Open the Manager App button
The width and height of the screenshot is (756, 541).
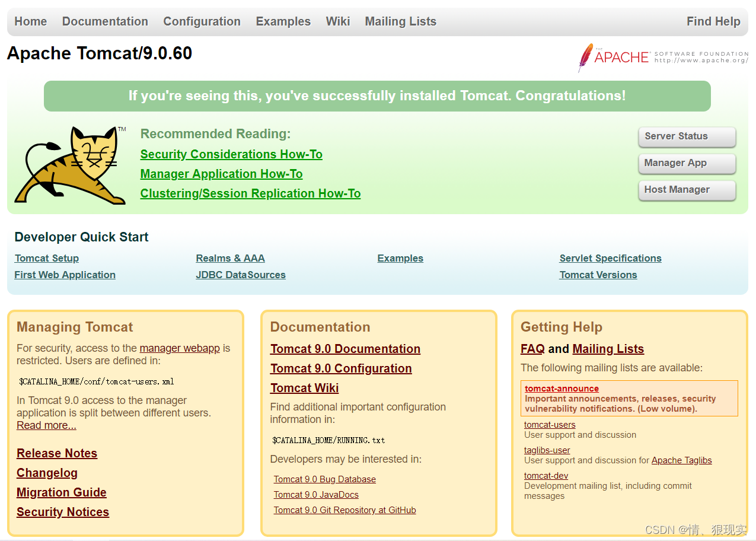click(x=687, y=163)
